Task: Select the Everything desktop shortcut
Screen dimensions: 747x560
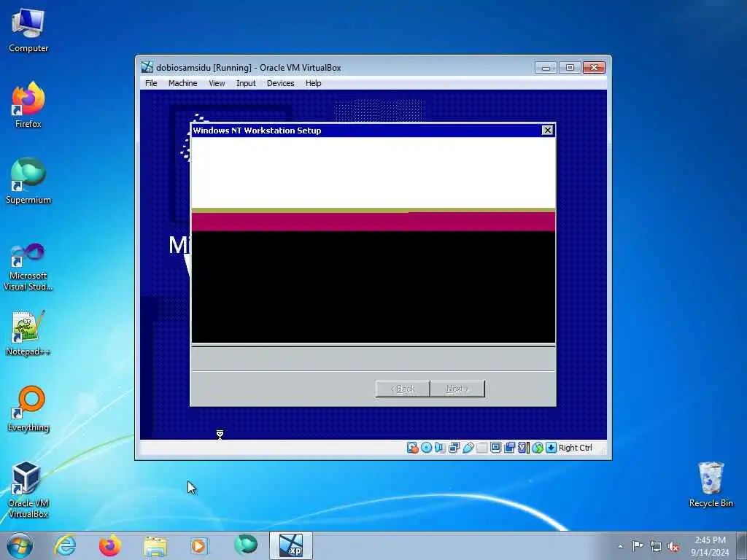Action: point(28,408)
